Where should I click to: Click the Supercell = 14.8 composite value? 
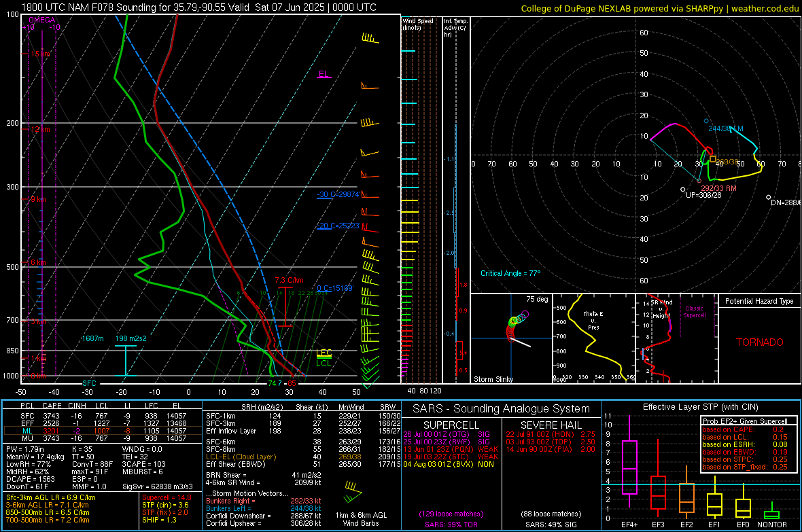(167, 497)
